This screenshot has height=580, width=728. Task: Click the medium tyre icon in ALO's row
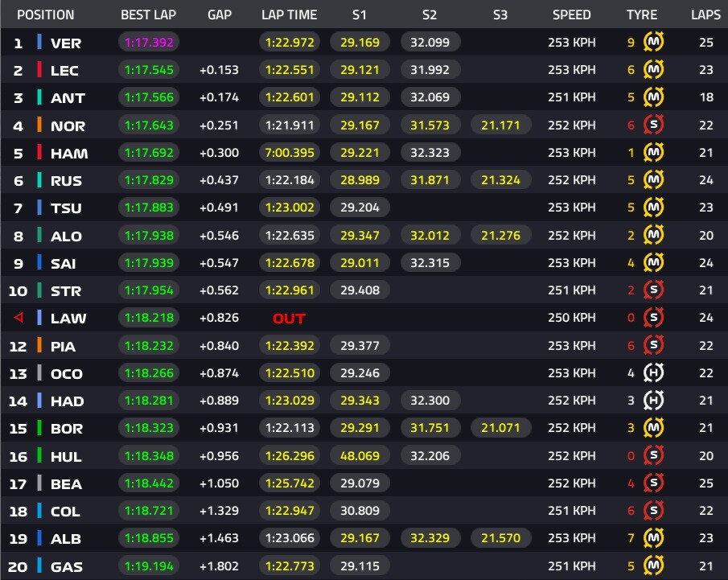point(653,235)
